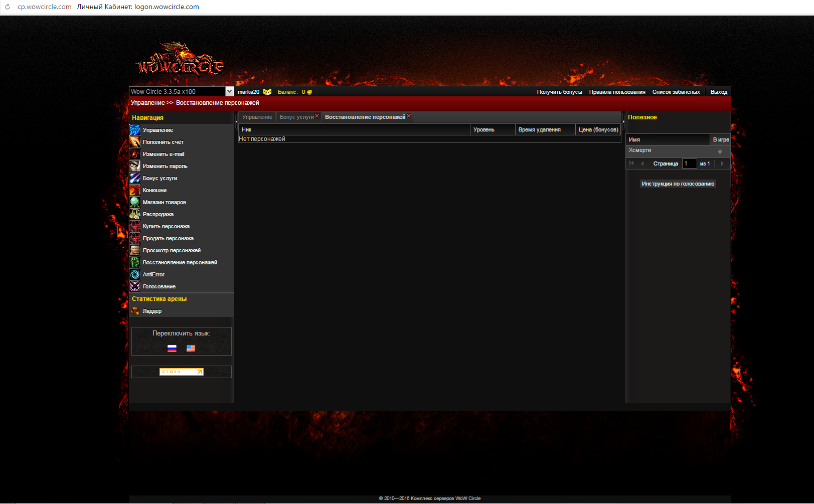Click the Магазин товаров orb icon
This screenshot has width=814, height=504.
pyautogui.click(x=135, y=202)
